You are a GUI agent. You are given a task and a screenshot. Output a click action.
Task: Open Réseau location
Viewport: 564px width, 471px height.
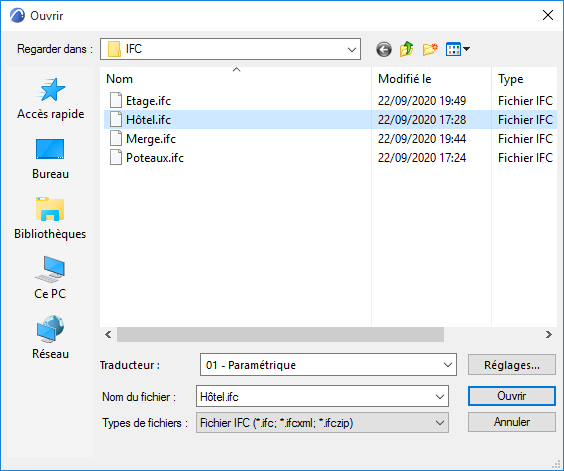point(50,338)
